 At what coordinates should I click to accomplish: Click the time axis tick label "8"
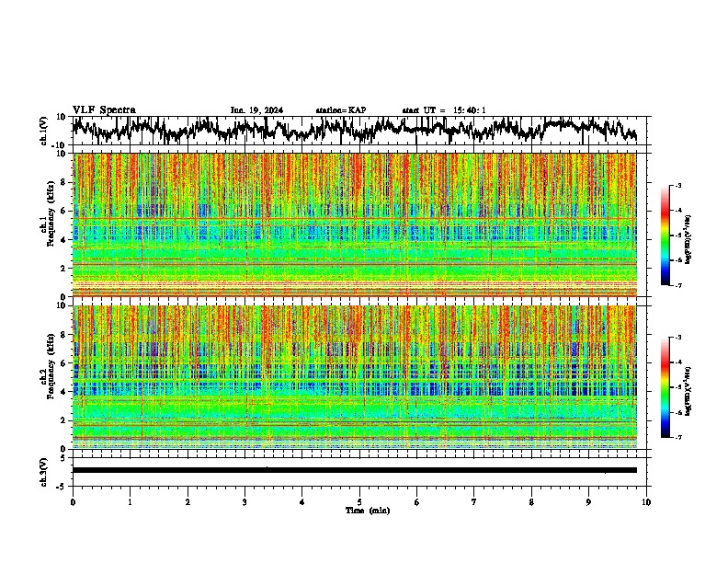(x=531, y=502)
